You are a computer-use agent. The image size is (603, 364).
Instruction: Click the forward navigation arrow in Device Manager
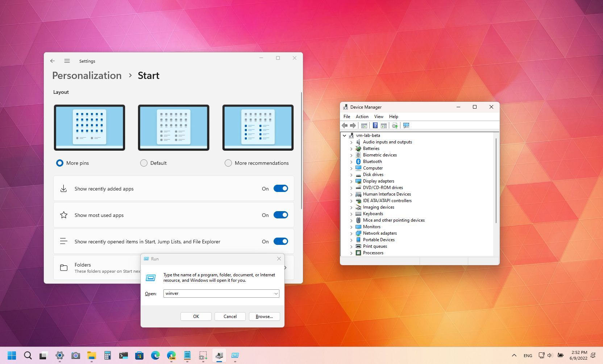click(x=353, y=125)
